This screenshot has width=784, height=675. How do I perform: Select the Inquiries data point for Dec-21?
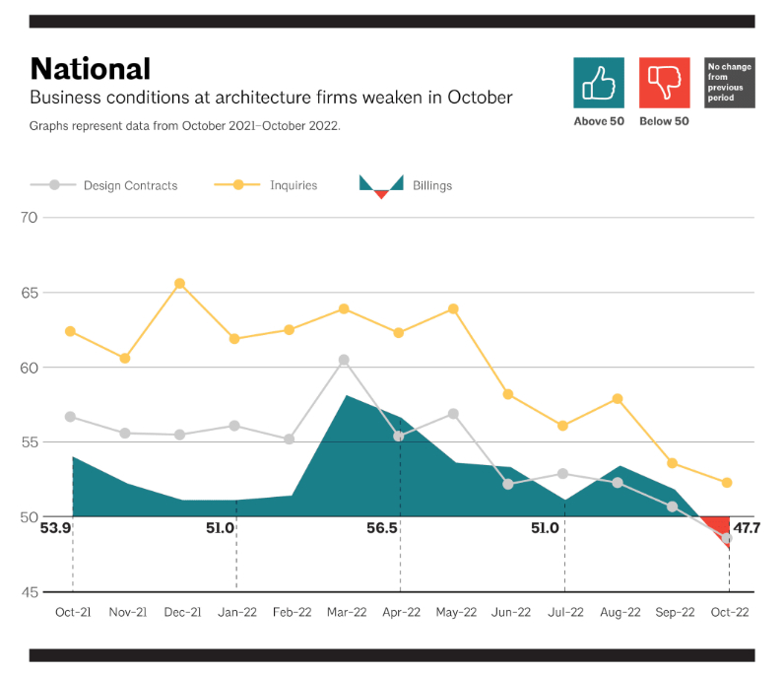tap(180, 284)
